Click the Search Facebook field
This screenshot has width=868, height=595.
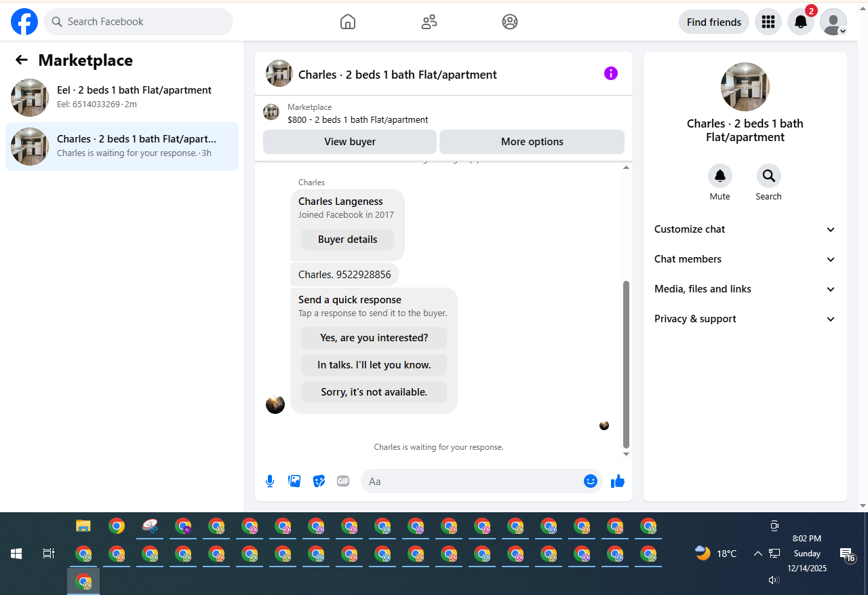pyautogui.click(x=138, y=22)
